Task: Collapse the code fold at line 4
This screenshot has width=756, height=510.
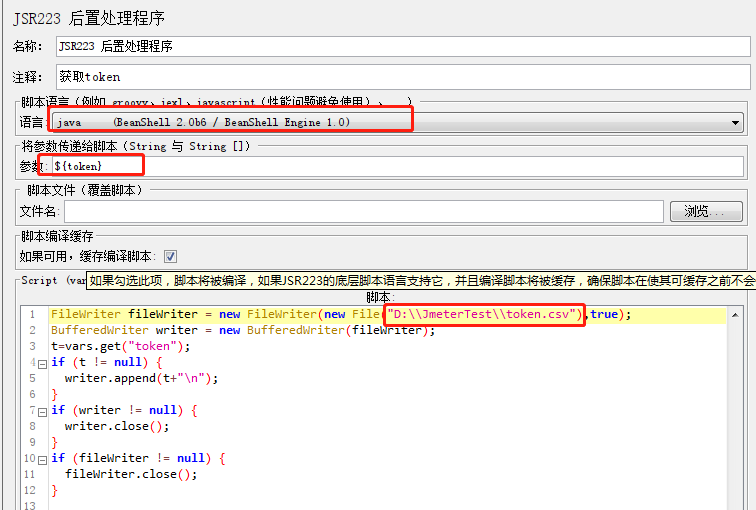Action: coord(42,364)
